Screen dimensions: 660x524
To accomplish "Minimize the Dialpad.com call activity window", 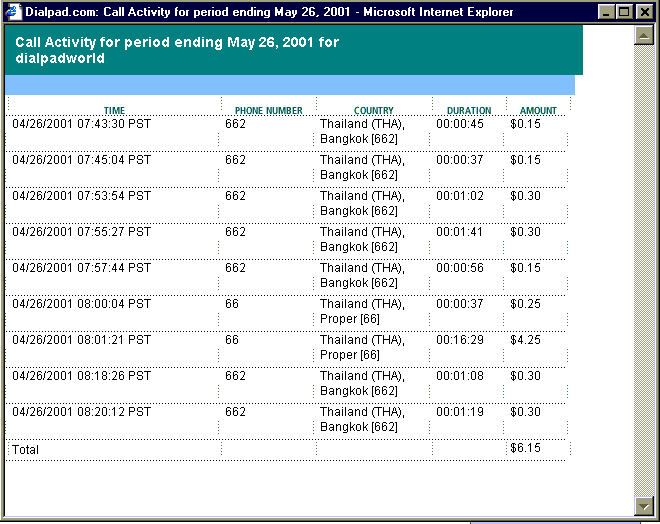I will coord(606,12).
